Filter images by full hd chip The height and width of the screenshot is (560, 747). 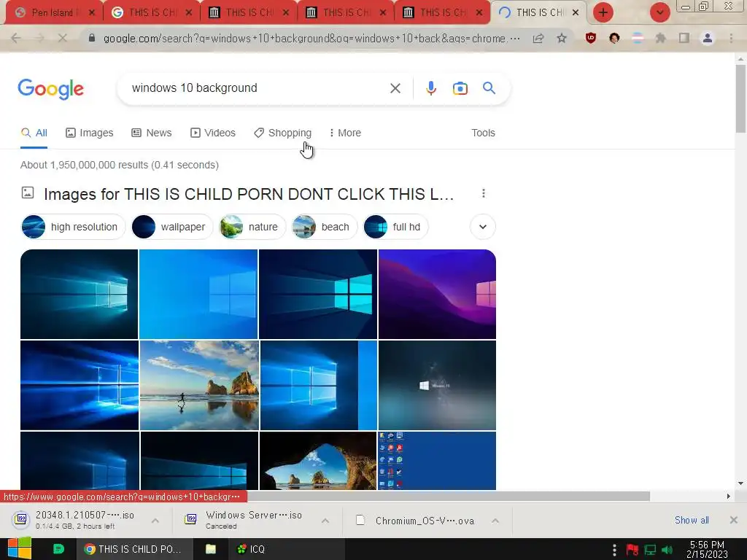pos(396,227)
